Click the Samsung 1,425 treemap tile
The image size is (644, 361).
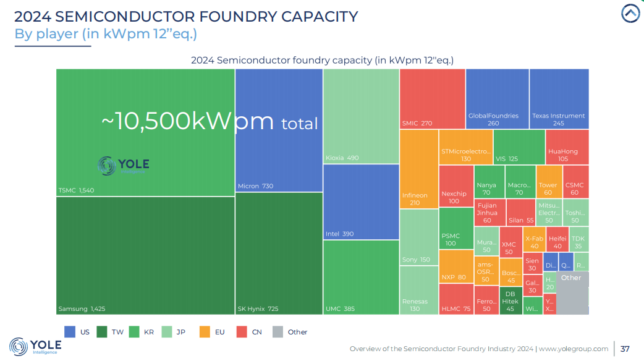tap(145, 256)
